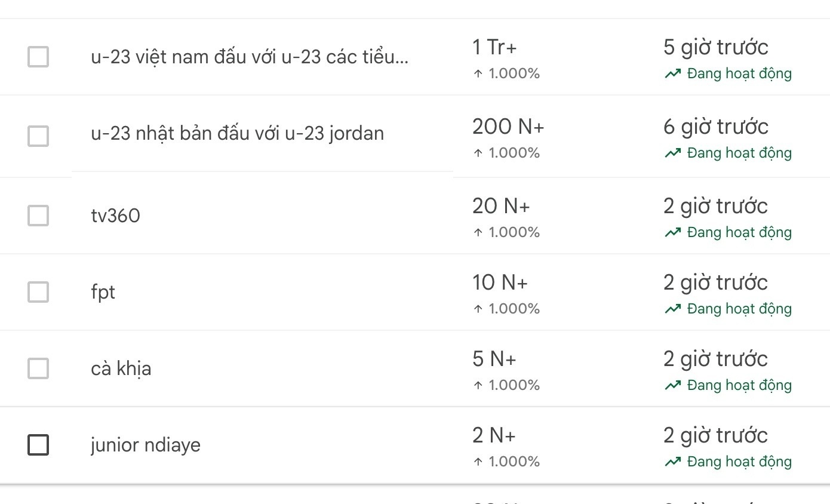Check the u-23 nhật bản row checkbox

coord(38,136)
